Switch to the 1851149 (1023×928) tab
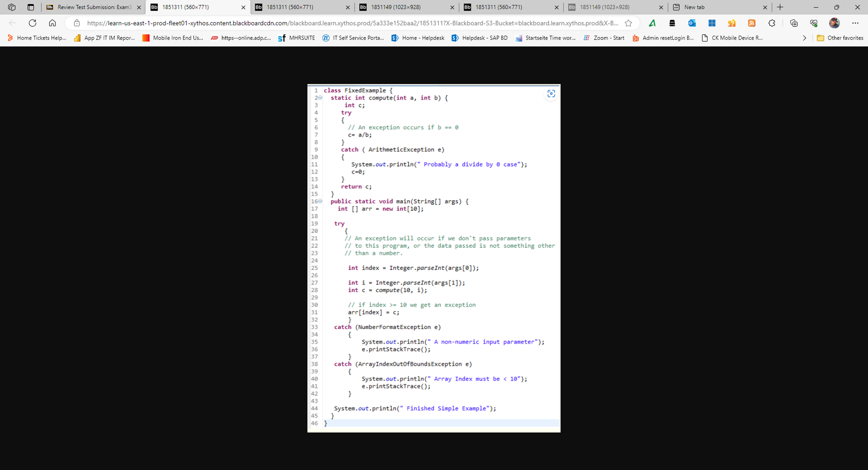The height and width of the screenshot is (470, 868). pyautogui.click(x=395, y=7)
